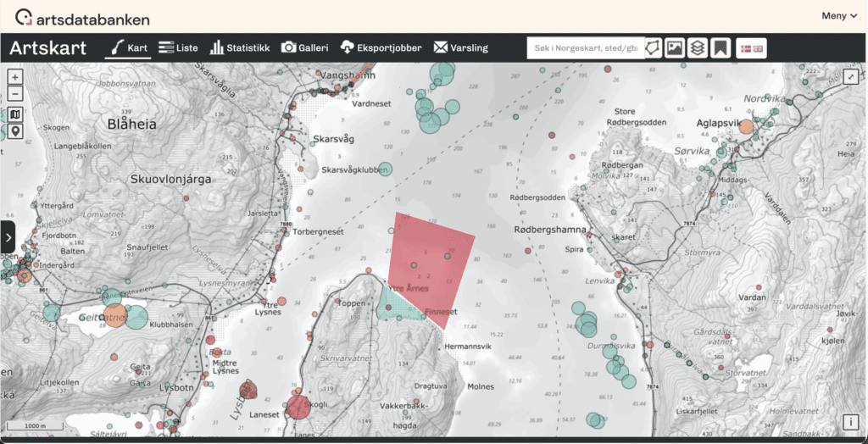This screenshot has width=868, height=444.
Task: Open the base map selector icon
Action: coord(15,114)
